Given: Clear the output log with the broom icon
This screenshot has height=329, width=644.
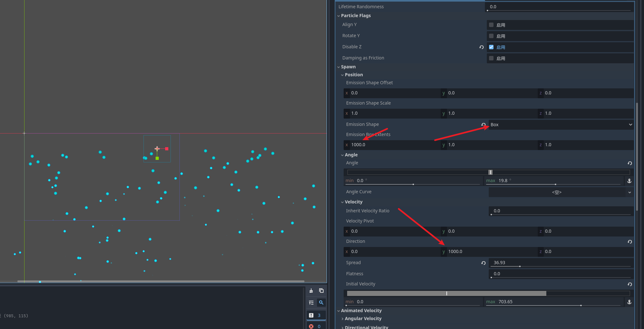Looking at the screenshot, I should pyautogui.click(x=311, y=291).
